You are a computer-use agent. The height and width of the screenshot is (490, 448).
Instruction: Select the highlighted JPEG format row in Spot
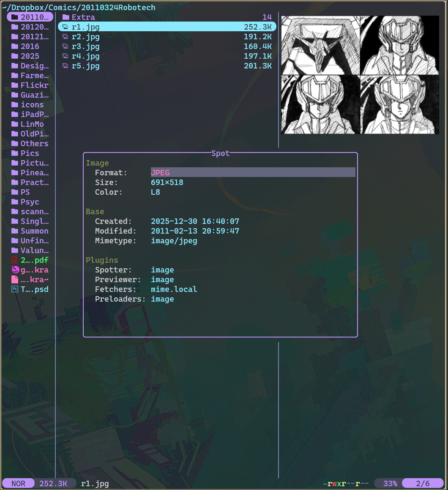coord(253,172)
